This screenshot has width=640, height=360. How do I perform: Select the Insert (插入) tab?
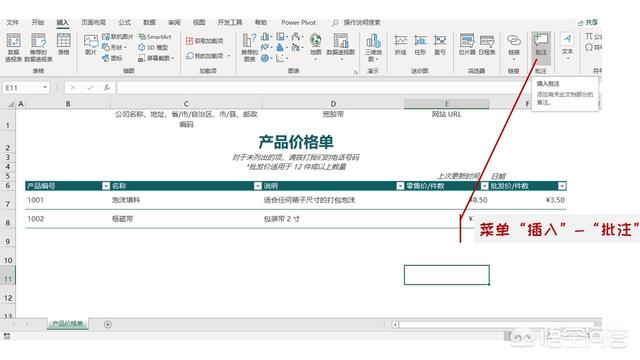click(62, 22)
